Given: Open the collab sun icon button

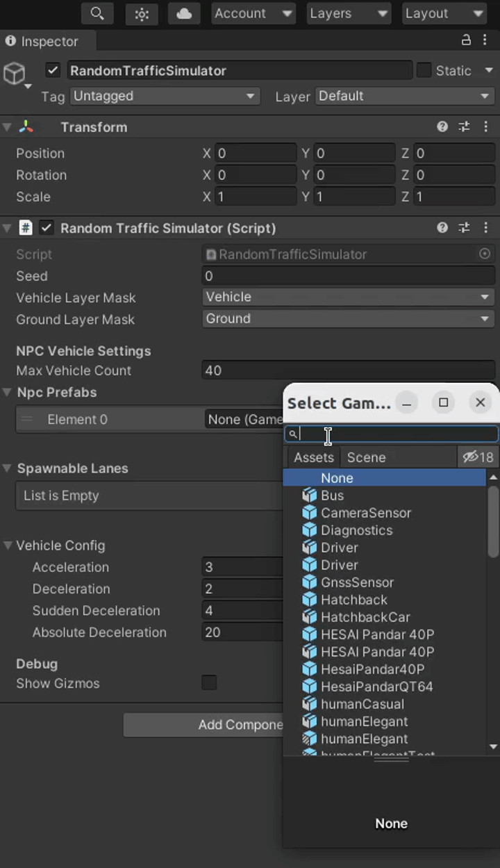Looking at the screenshot, I should click(142, 13).
